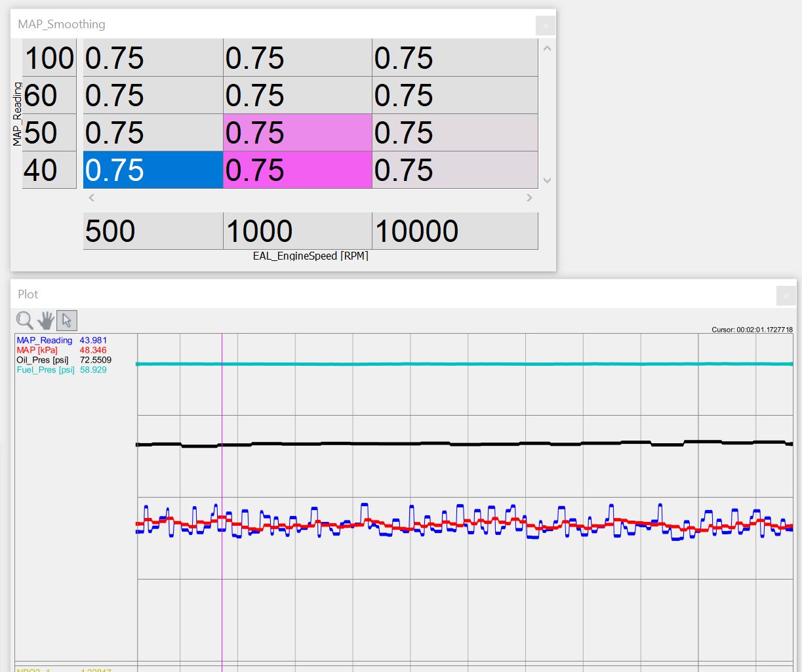Select the Oil_Pres [psi] legend entry

[43, 360]
